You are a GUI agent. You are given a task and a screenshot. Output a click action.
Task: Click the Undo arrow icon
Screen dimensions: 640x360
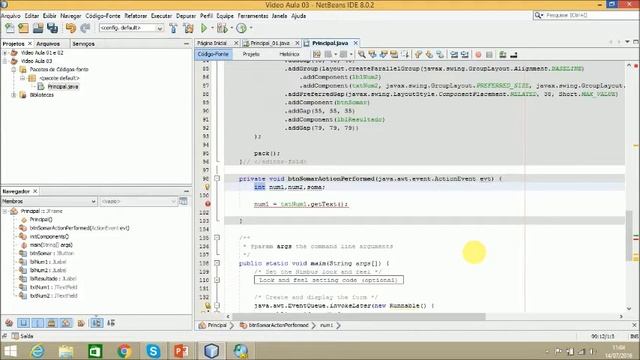point(71,28)
